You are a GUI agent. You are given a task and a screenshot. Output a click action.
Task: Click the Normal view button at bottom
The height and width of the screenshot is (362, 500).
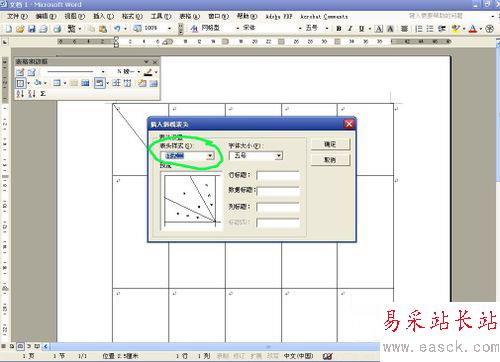tap(3, 346)
